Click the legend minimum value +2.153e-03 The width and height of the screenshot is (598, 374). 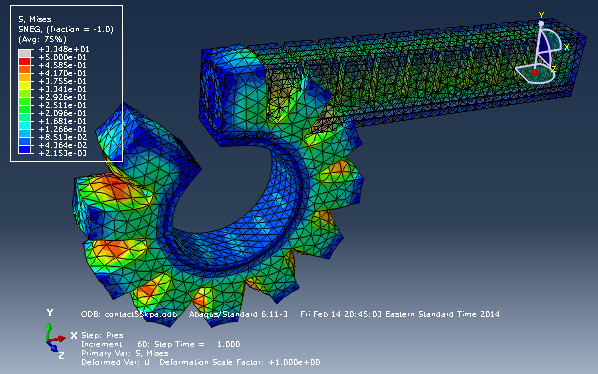coord(63,153)
